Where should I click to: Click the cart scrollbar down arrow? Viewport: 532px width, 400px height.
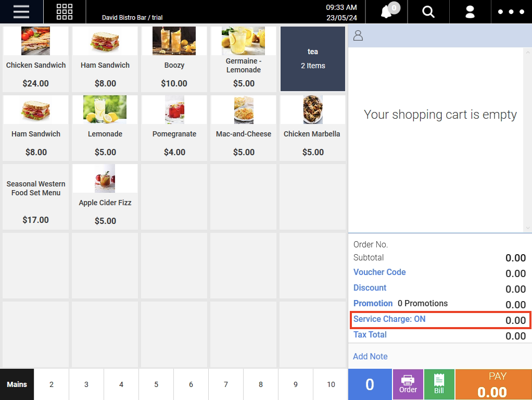click(528, 228)
